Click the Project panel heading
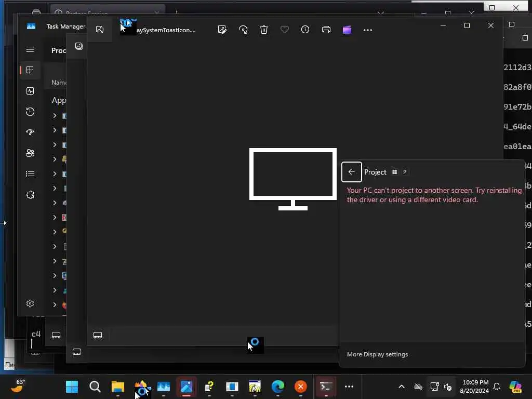The image size is (532, 399). [375, 172]
